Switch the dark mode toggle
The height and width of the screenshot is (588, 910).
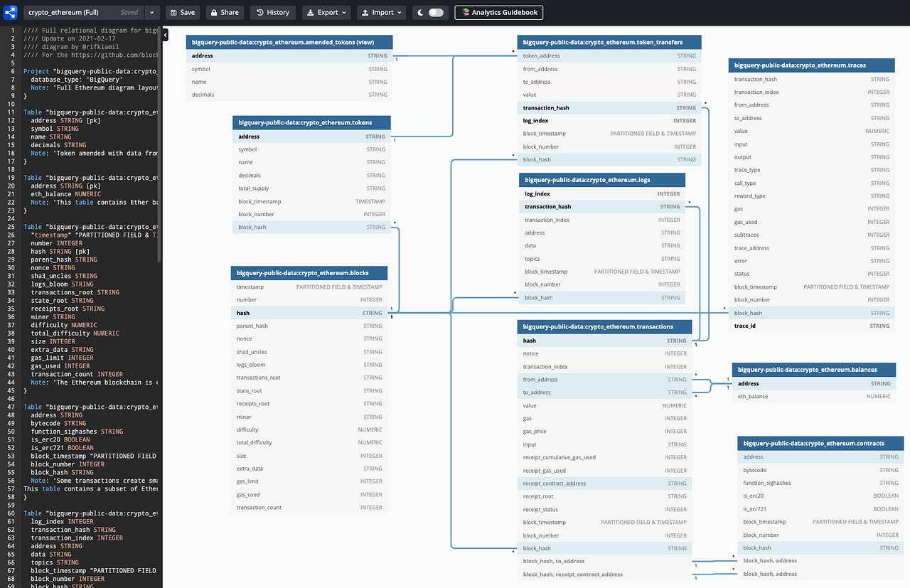436,12
